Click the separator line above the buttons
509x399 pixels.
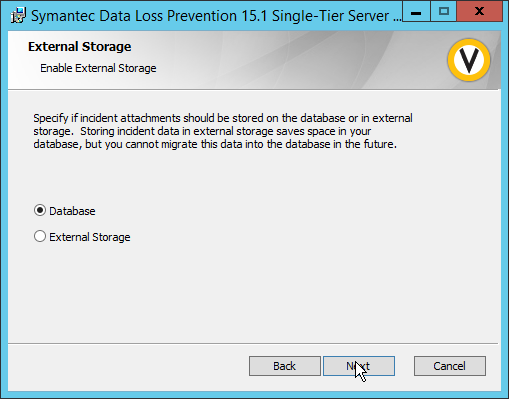[x=253, y=343]
